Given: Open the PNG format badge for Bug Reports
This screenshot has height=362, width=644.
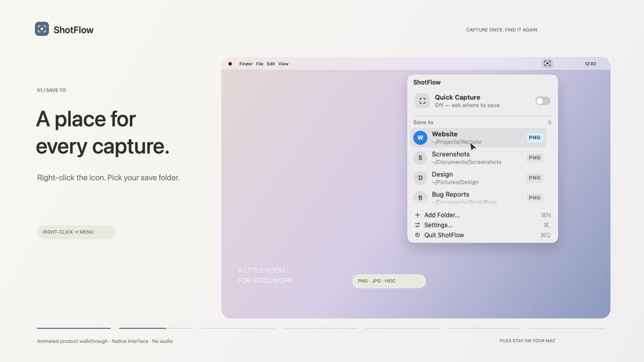Looking at the screenshot, I should [535, 198].
